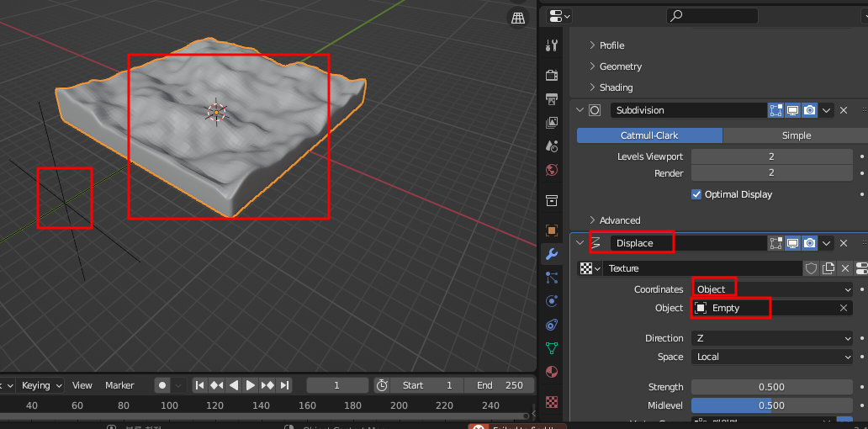The image size is (868, 429).
Task: Open the Scene properties tab icon
Action: point(552,146)
